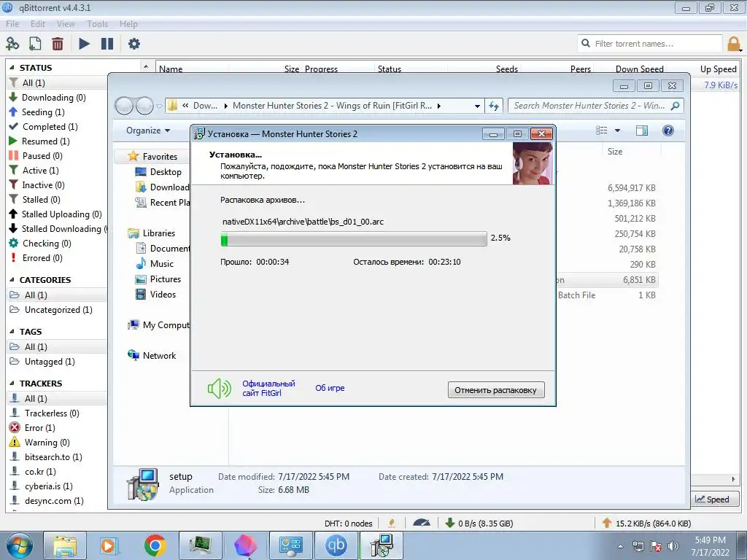
Task: Click the Add torrent link toolbar icon
Action: coord(12,44)
